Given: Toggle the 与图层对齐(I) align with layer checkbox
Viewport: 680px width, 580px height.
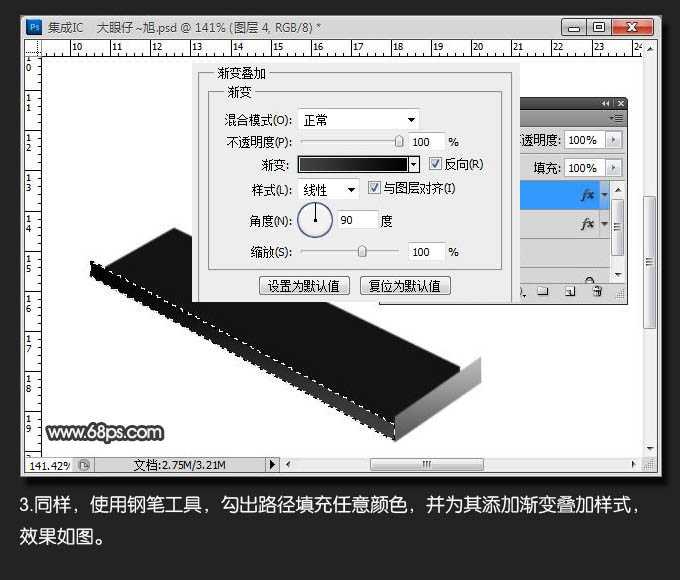Looking at the screenshot, I should click(374, 188).
